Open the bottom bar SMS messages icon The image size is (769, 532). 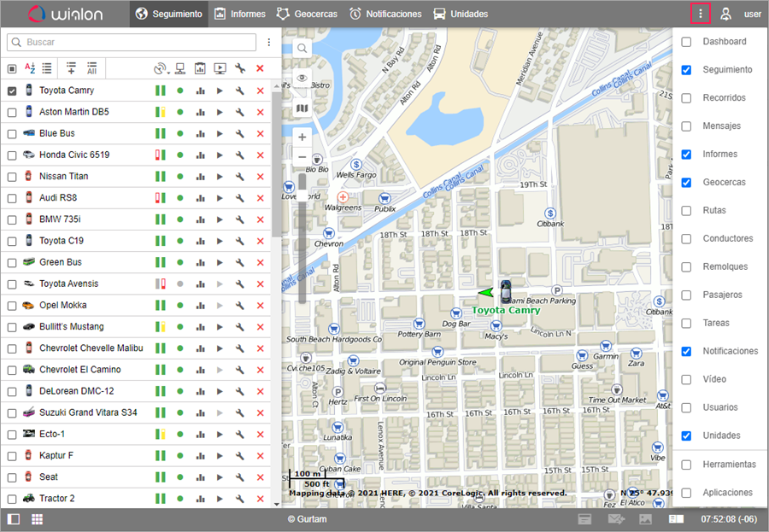[616, 519]
